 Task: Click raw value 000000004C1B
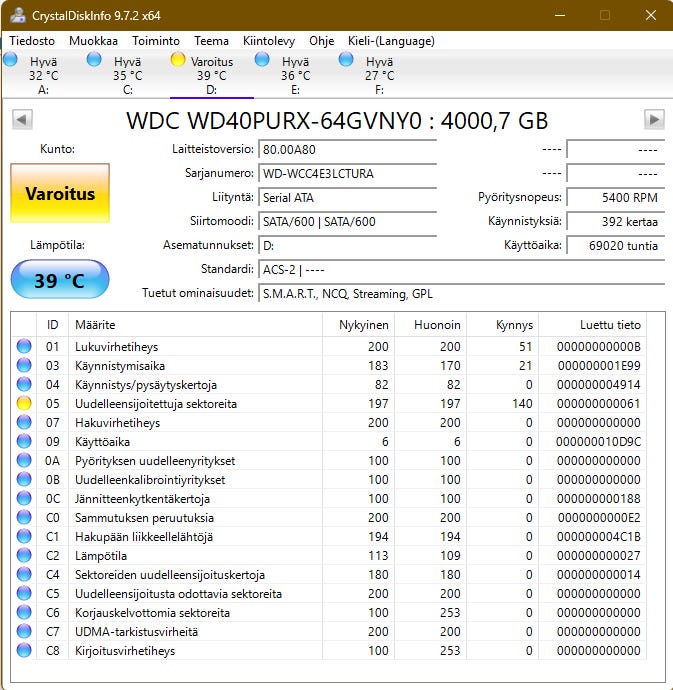tap(598, 536)
